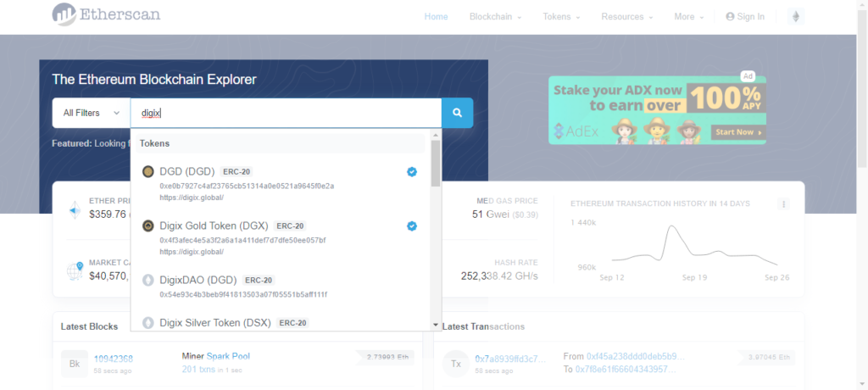Open recipient address 0x7f8e61f66604343957...

pos(626,369)
